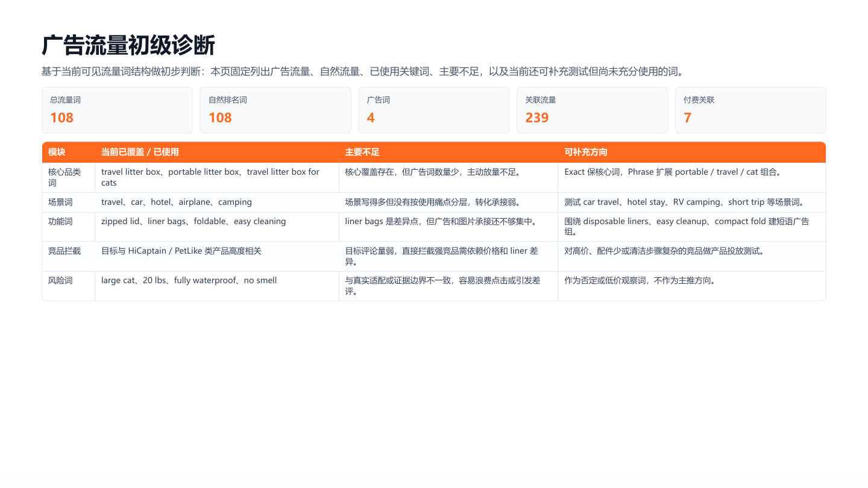Click cell zipped lid、liner bags、foldable
Image resolution: width=868 pixels, height=488 pixels.
(x=217, y=227)
